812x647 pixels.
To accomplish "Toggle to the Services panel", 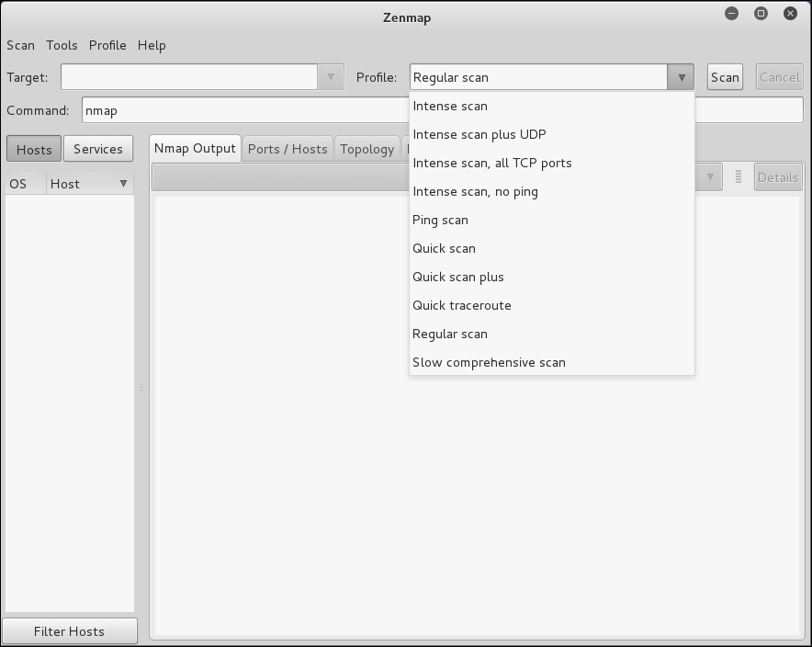I will tap(97, 148).
